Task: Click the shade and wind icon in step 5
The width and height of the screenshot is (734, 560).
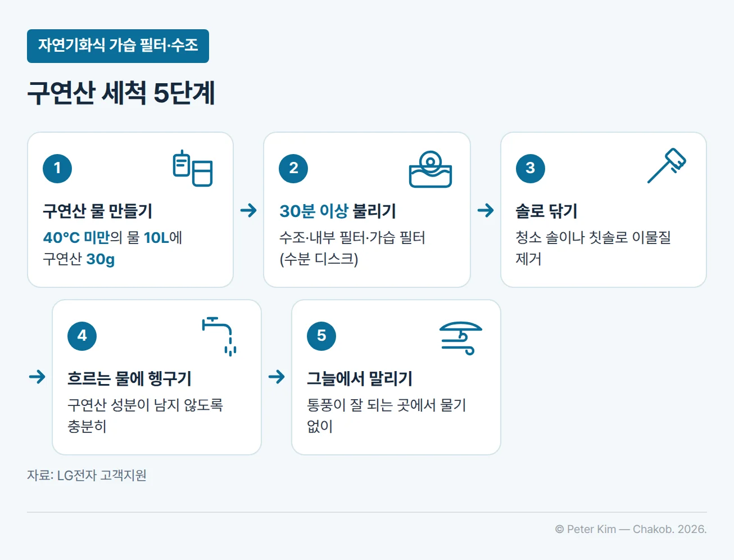Action: point(460,338)
